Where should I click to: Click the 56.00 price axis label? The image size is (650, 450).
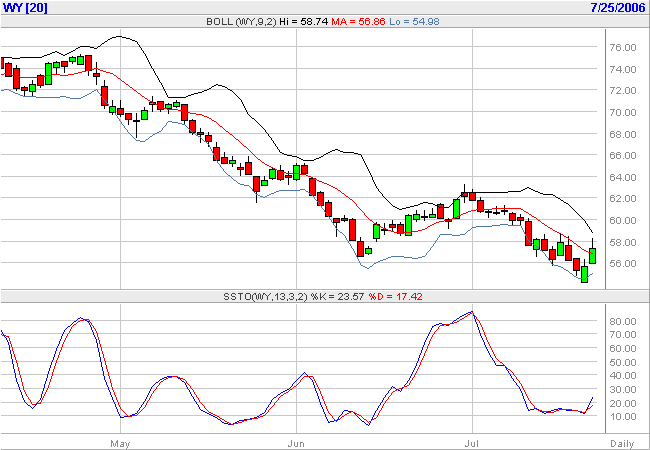pos(623,264)
